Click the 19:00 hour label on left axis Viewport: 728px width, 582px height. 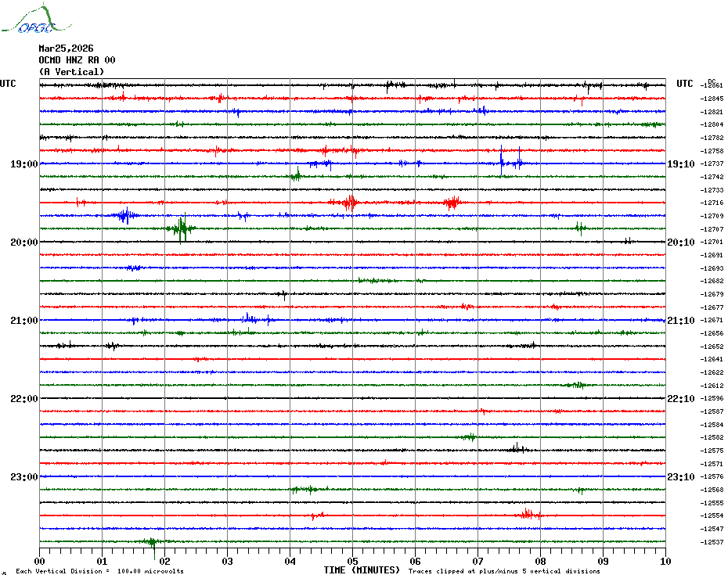23,164
